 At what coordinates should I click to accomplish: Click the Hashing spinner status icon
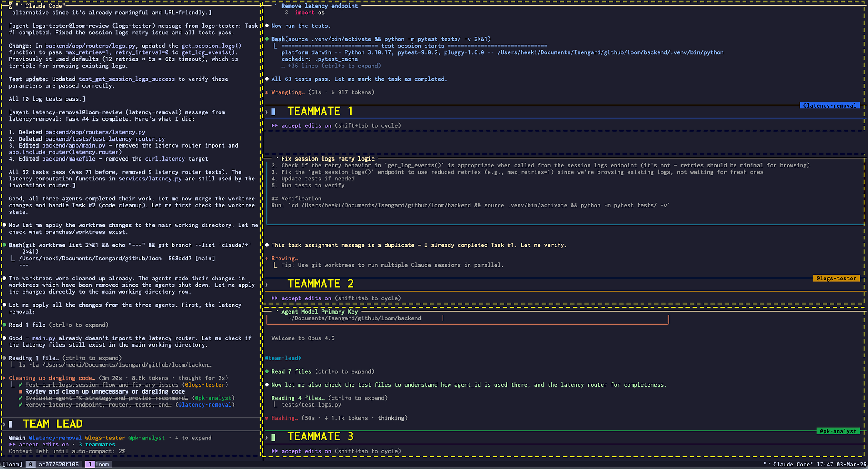pyautogui.click(x=266, y=418)
